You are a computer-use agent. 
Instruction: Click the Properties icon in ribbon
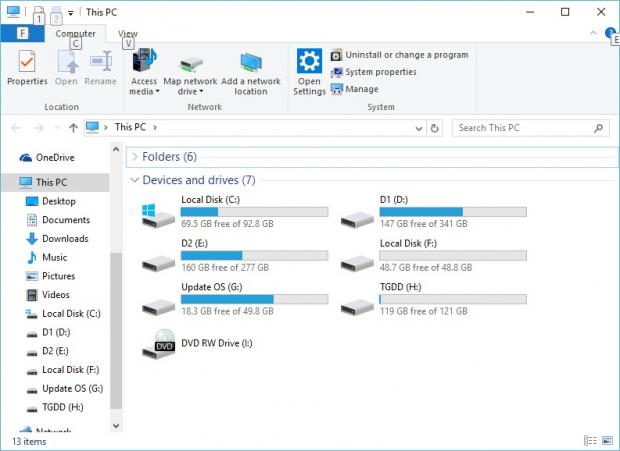coord(27,62)
